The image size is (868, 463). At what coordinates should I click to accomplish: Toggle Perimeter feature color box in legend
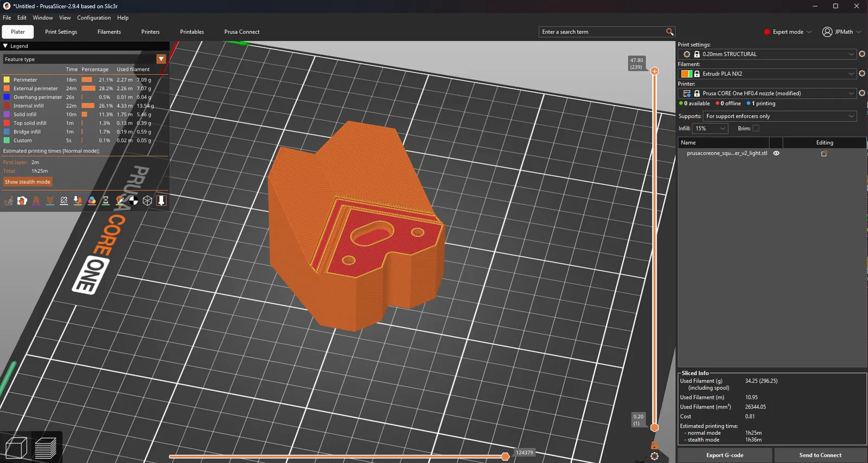point(7,80)
